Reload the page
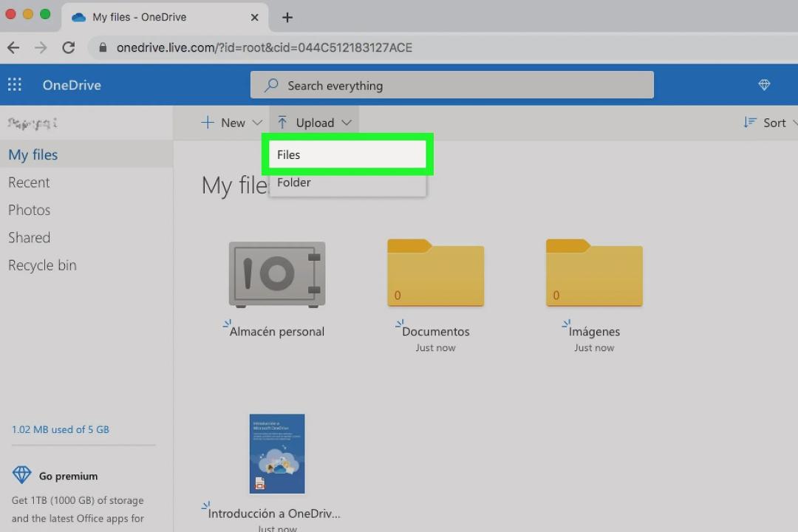798x532 pixels. 68,47
